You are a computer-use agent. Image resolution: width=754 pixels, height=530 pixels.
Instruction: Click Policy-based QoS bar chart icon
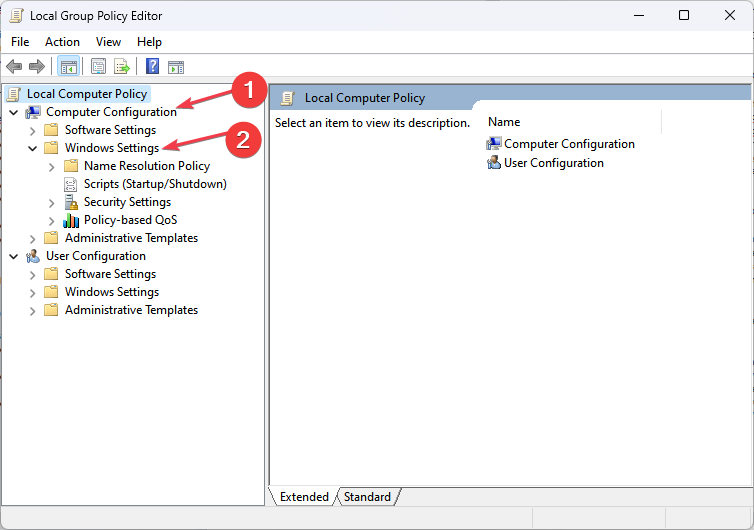tap(71, 220)
